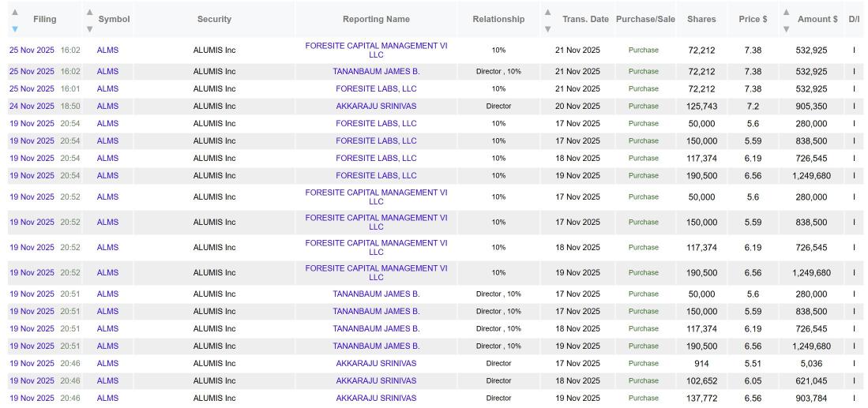
Task: Open AKKARAJU SRINIVAS link dated 24 Nov
Action: pos(377,106)
